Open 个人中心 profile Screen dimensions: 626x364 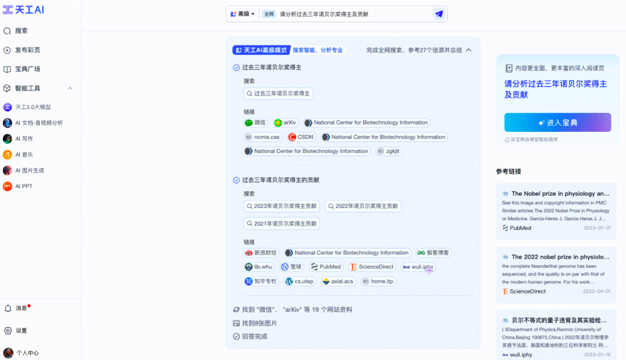[21, 353]
